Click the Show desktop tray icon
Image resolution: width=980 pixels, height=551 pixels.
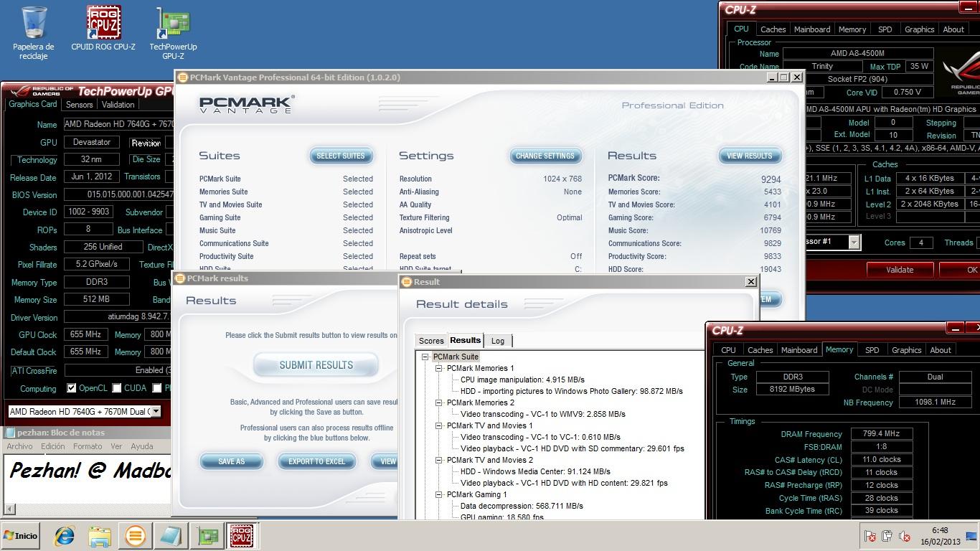[971, 536]
